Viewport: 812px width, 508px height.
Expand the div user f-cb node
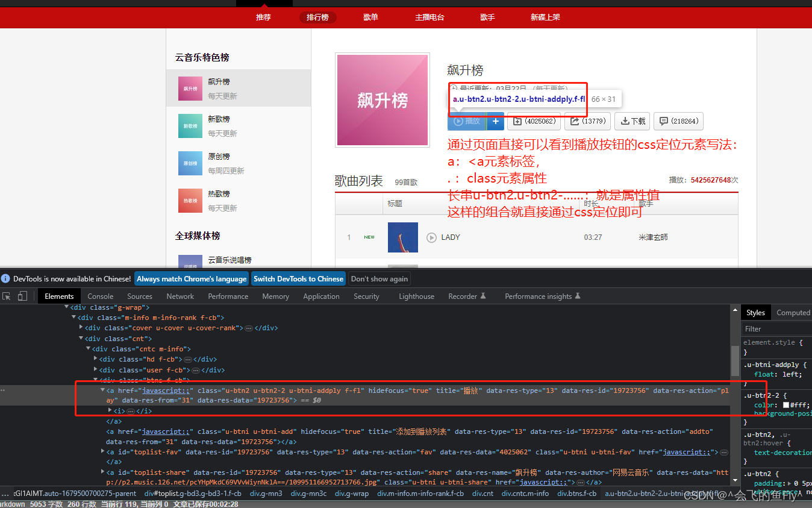(95, 370)
